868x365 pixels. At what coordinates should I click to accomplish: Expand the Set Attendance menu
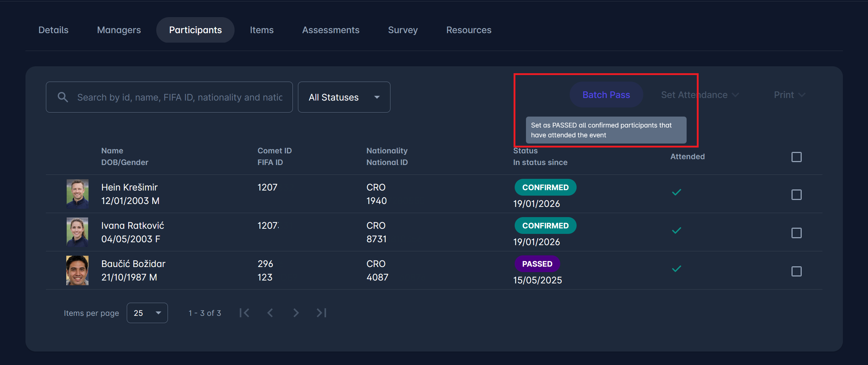click(700, 95)
